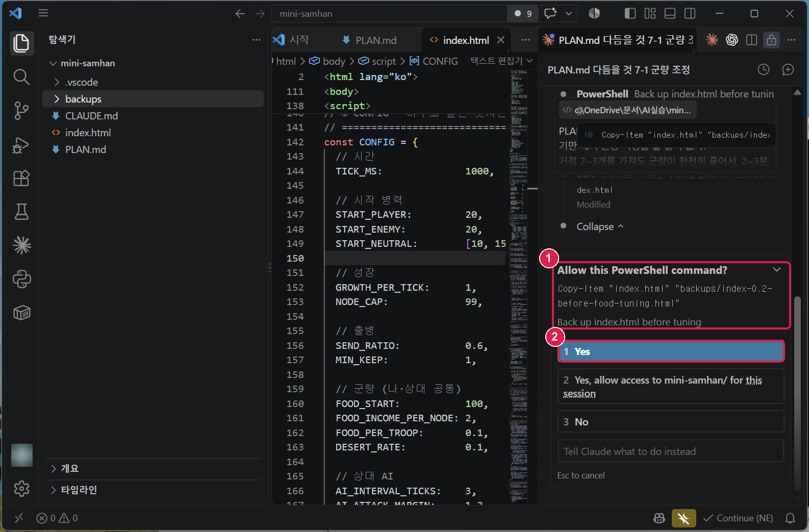
Task: Toggle the secondary side bar layout
Action: tap(690, 13)
